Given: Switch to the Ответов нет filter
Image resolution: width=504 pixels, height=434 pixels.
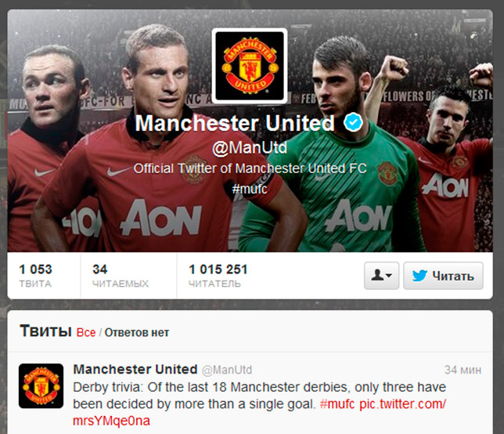Looking at the screenshot, I should point(137,332).
